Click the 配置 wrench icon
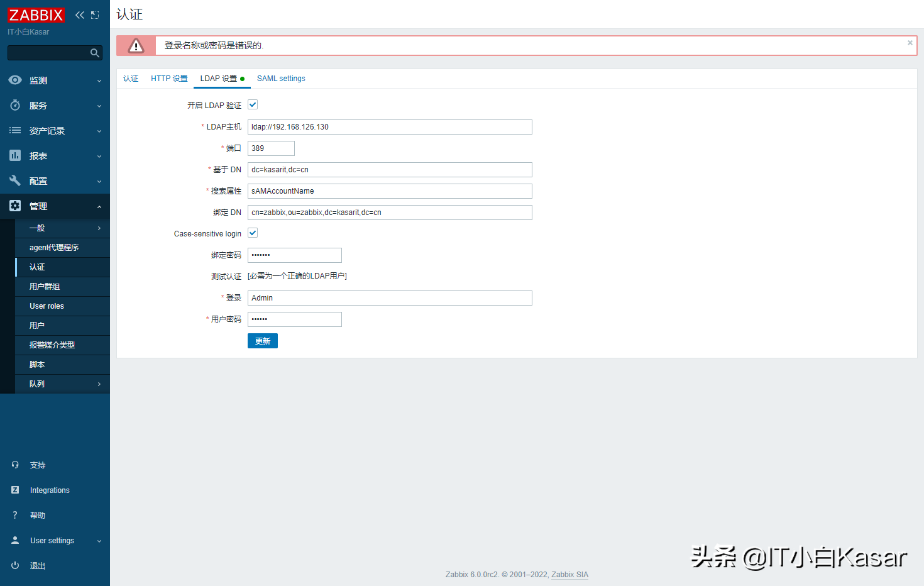This screenshot has height=586, width=924. click(x=15, y=181)
